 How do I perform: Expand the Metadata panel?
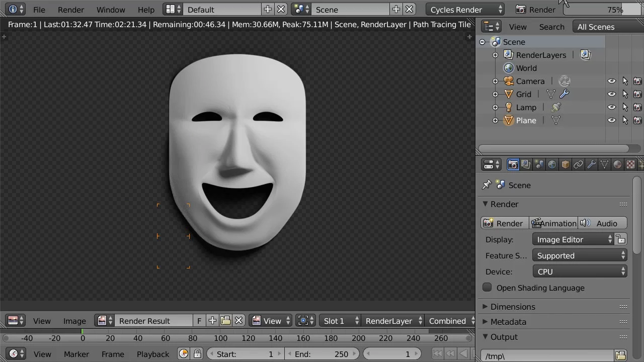508,322
